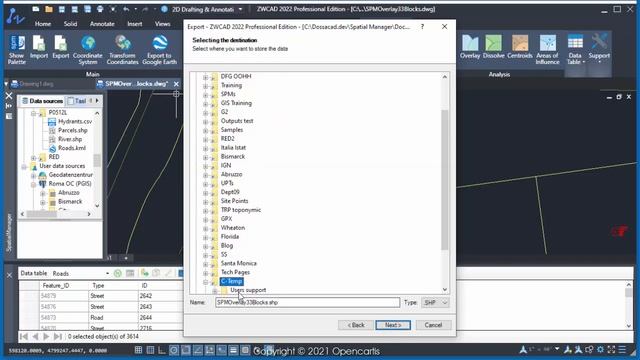640x360 pixels.
Task: Click the data table vertical scrollbar
Action: pyautogui.click(x=629, y=293)
